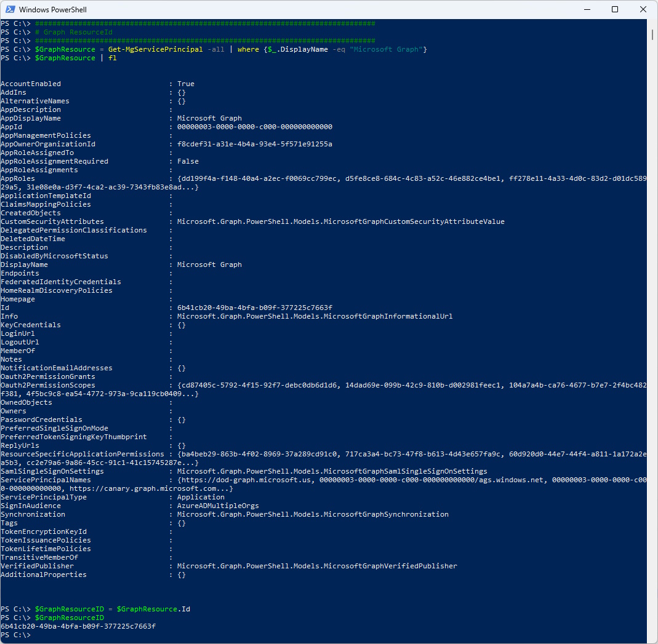658x644 pixels.
Task: Click the AppId value 00000003-0000-0000-c000-000000000000
Action: pos(255,127)
